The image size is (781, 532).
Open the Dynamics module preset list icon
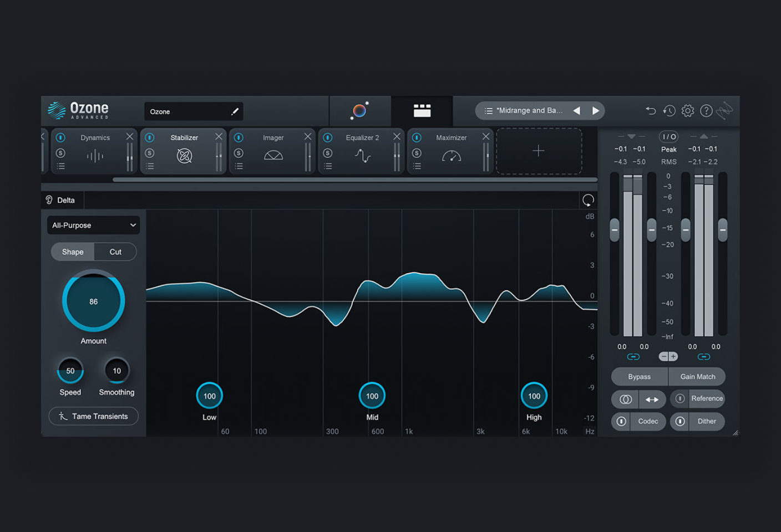point(61,166)
